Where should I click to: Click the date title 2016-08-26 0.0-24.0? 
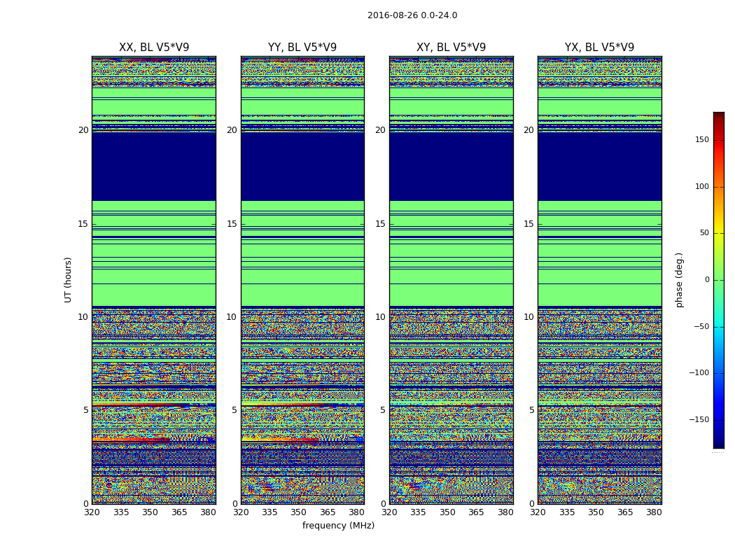pyautogui.click(x=412, y=15)
